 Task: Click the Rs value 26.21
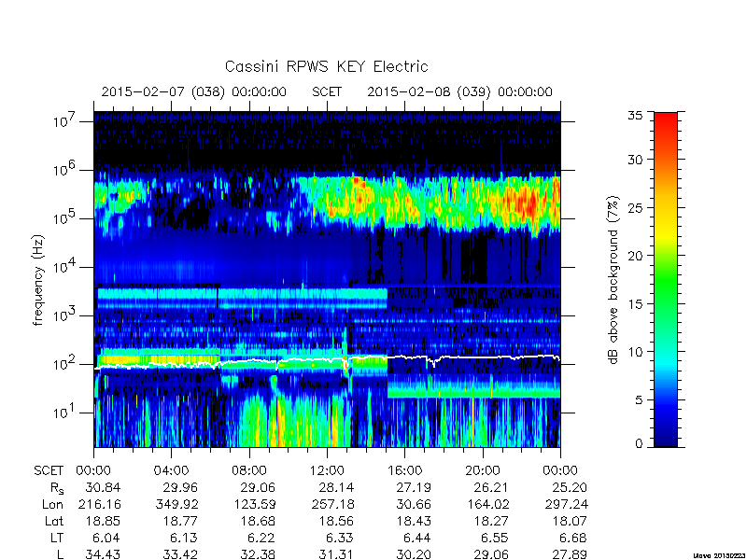[x=492, y=487]
